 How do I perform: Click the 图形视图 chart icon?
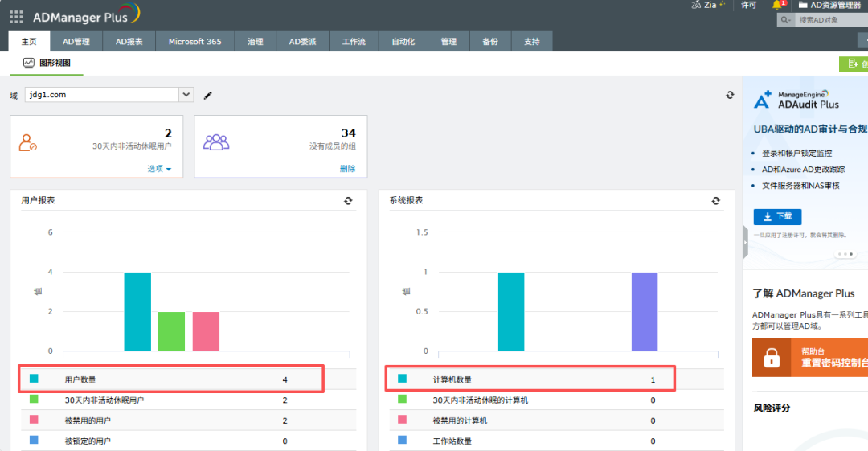[29, 63]
